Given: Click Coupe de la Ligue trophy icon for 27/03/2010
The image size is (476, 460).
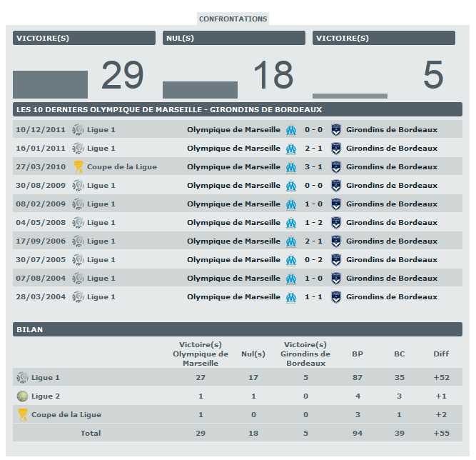Looking at the screenshot, I should coord(79,167).
